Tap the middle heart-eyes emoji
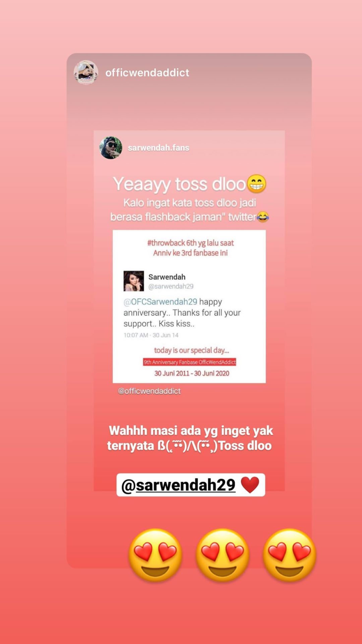The width and height of the screenshot is (362, 644). 223,555
